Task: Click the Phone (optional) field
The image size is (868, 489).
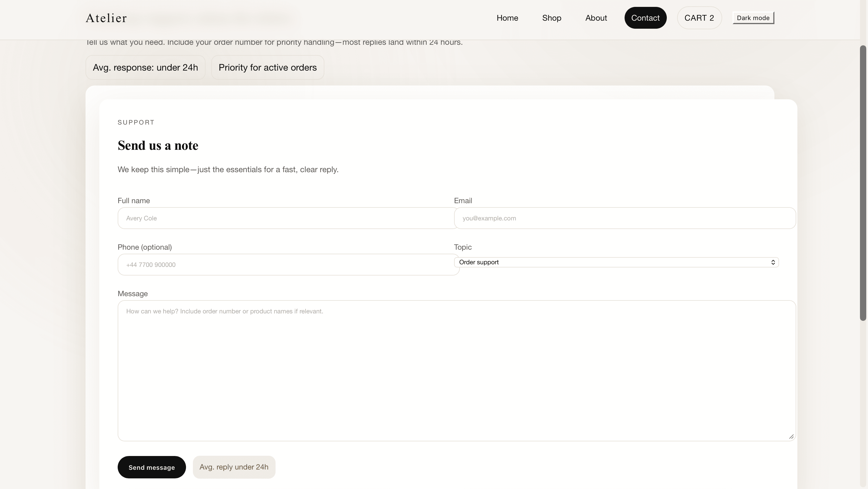Action: tap(288, 265)
